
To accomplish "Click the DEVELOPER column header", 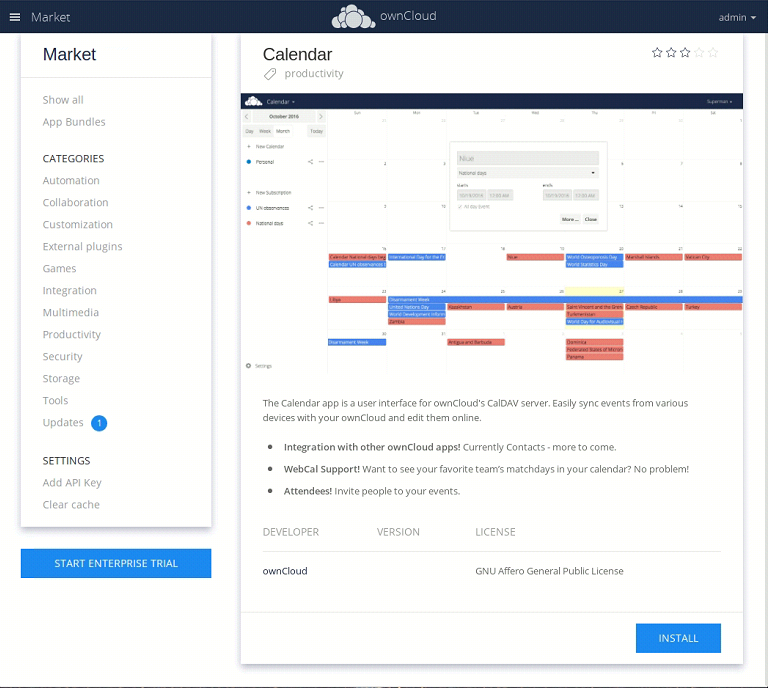I will pos(291,532).
